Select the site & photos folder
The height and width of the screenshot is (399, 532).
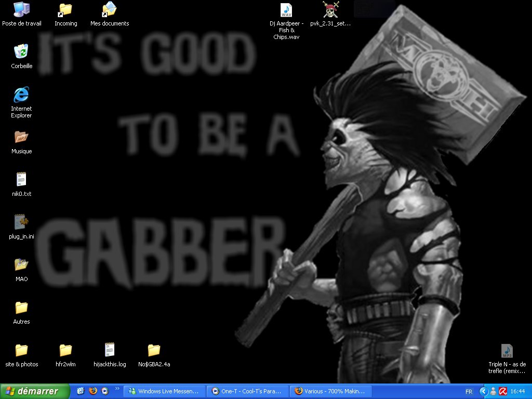pos(21,355)
